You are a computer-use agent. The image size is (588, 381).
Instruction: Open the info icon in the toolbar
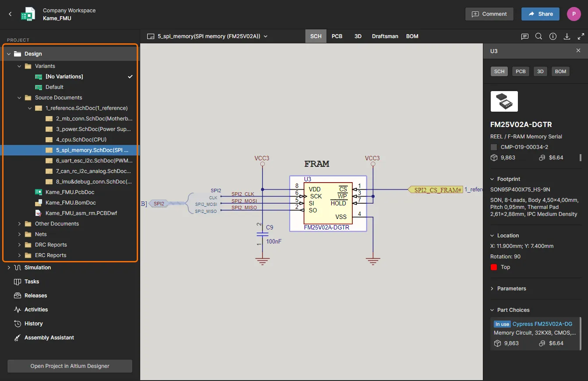(x=553, y=36)
